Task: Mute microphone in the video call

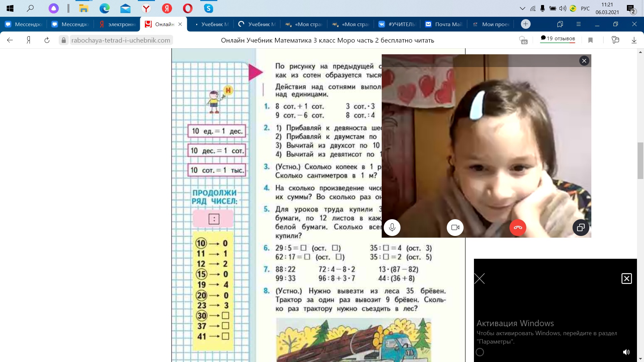Action: (x=392, y=228)
